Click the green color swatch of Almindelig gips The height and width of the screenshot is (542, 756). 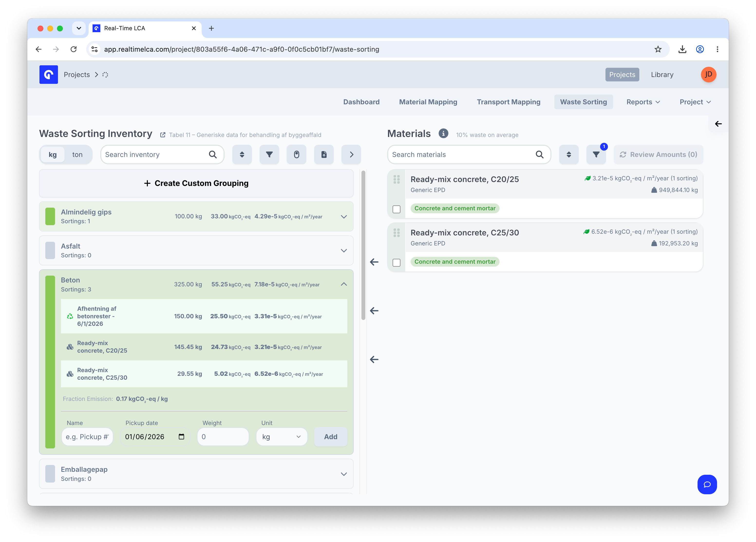tap(50, 216)
